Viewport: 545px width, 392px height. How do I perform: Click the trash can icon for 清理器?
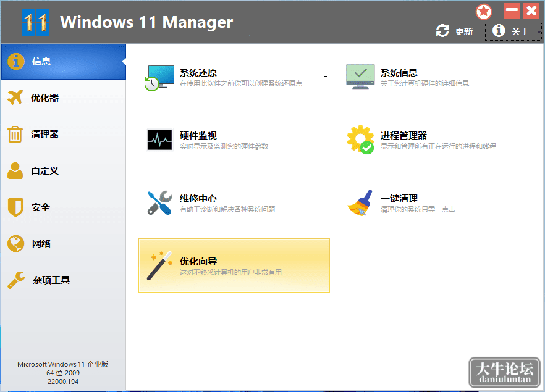click(x=15, y=134)
